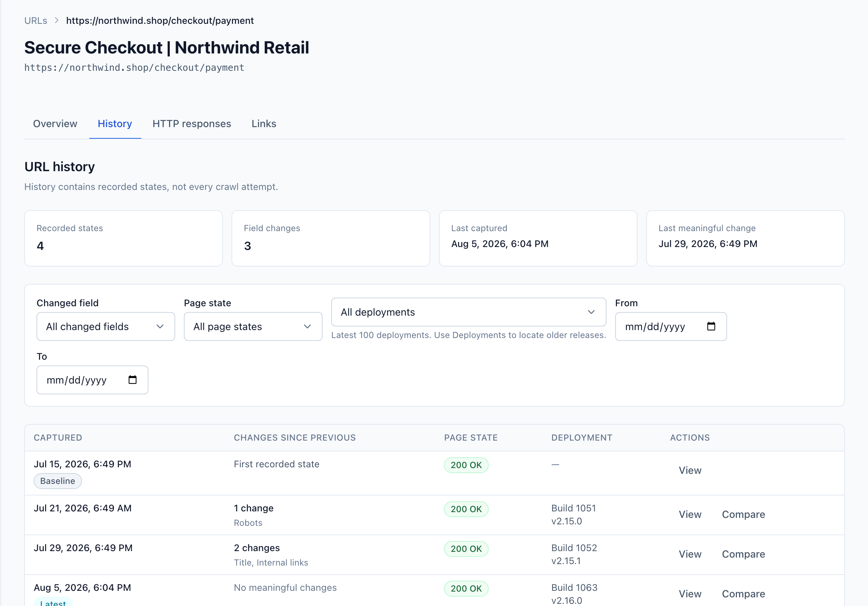
Task: Click the DEPLOYMENT column header
Action: [582, 437]
